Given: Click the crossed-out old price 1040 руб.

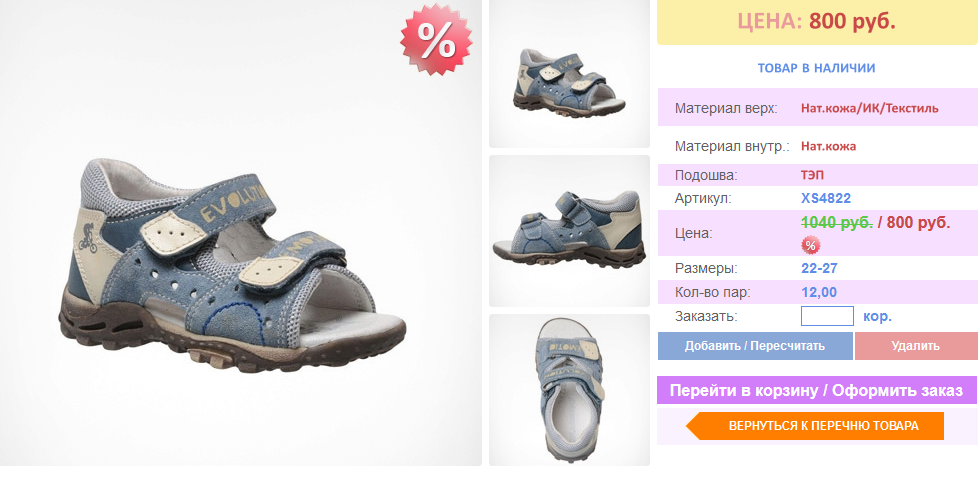Looking at the screenshot, I should pos(837,223).
